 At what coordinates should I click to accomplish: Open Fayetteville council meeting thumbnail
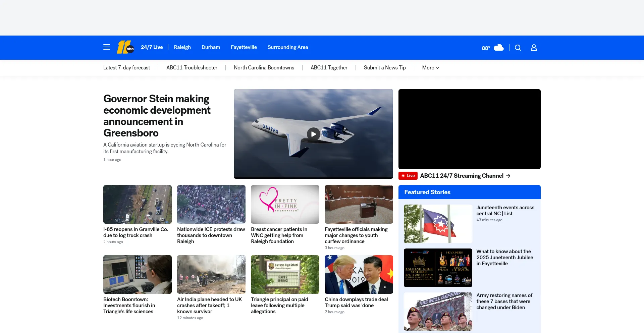359,204
